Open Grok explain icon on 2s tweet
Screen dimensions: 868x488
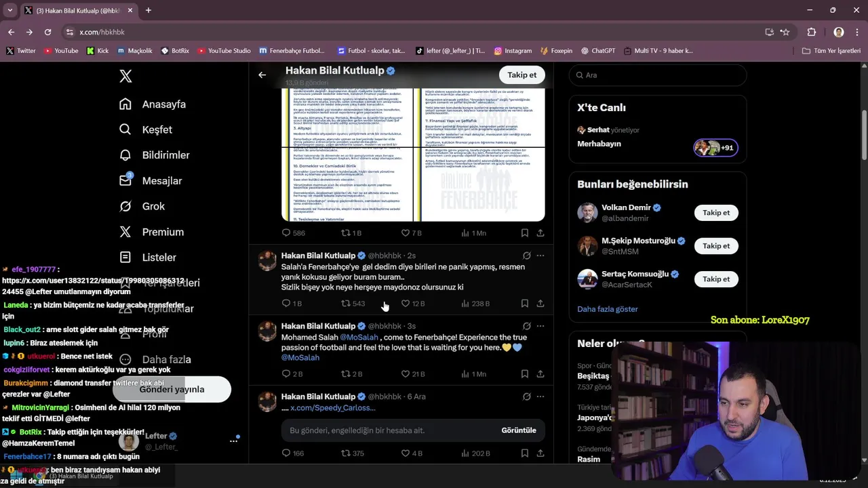[x=527, y=256]
